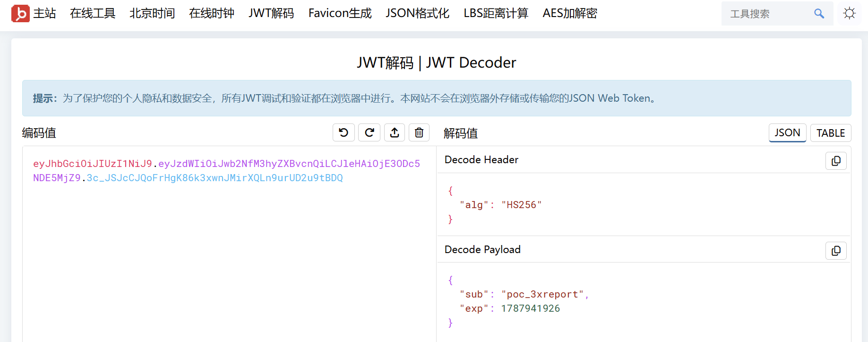Click the Decode Payload section title

482,250
